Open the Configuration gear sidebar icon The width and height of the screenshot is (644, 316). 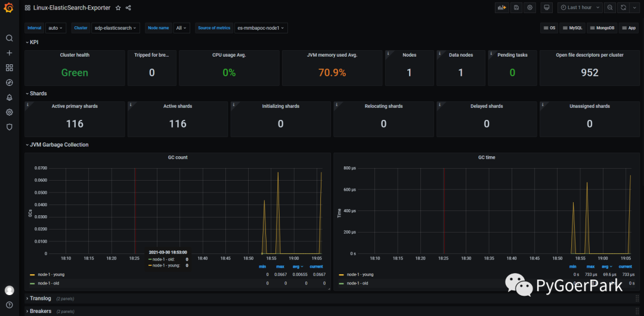coord(9,112)
